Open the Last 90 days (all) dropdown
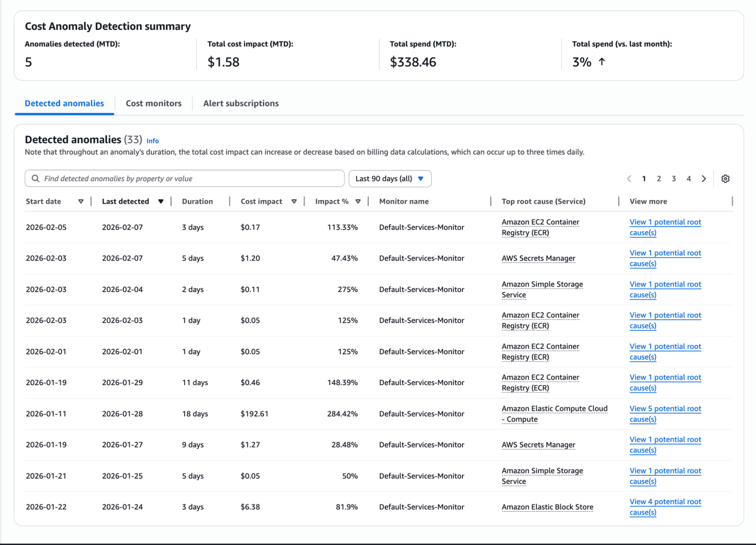Viewport: 756px width, 545px height. click(390, 179)
